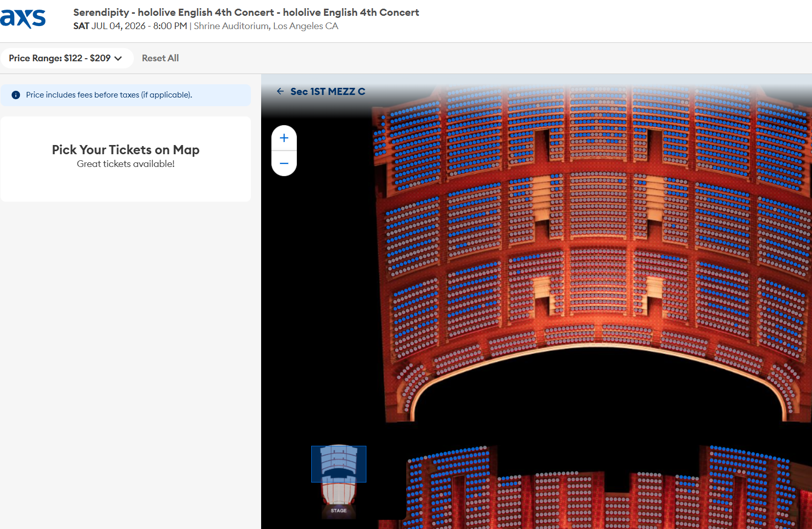Image resolution: width=812 pixels, height=529 pixels.
Task: Click the info icon beside price notice
Action: (x=16, y=95)
